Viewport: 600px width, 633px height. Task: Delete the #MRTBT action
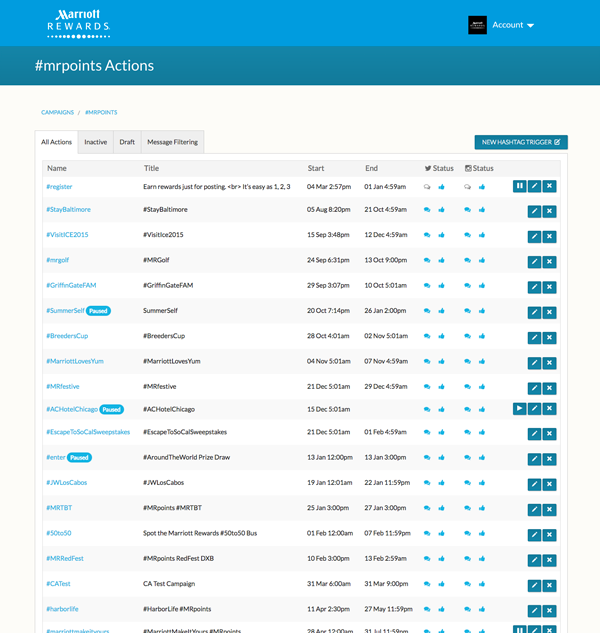pos(549,509)
